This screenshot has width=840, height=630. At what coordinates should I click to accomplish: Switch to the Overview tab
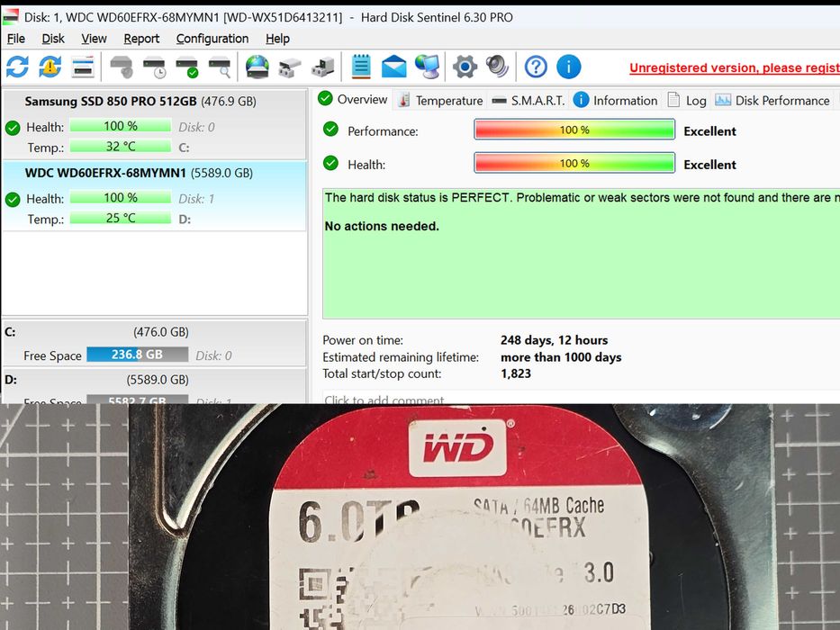[x=353, y=99]
